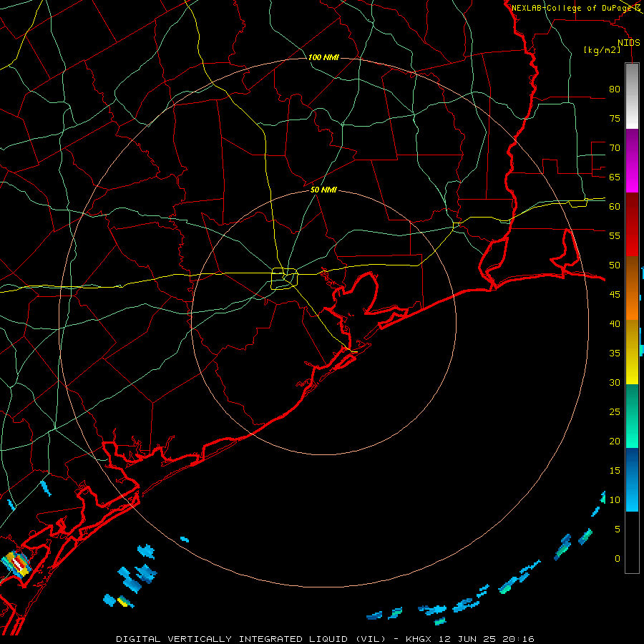644x644 pixels.
Task: Pick the red segment of the color bar
Action: [632, 225]
